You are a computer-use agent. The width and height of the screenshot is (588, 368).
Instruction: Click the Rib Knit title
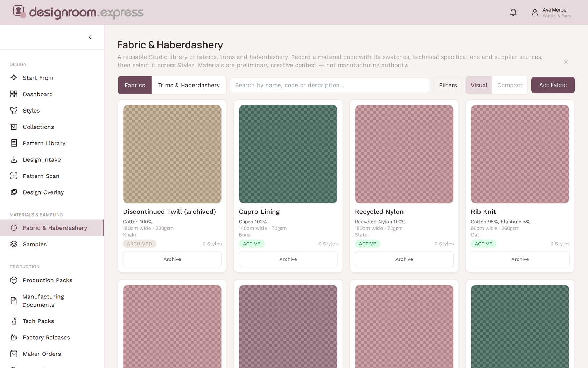[x=483, y=212]
